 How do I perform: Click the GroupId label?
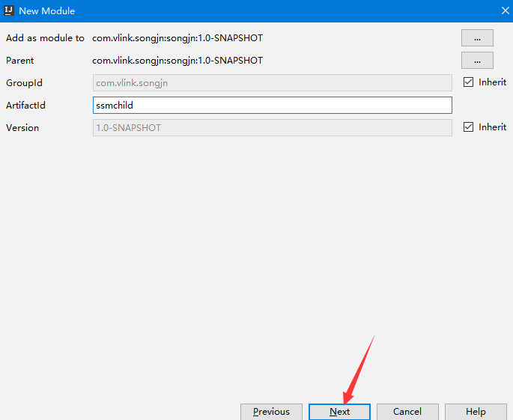(x=24, y=83)
